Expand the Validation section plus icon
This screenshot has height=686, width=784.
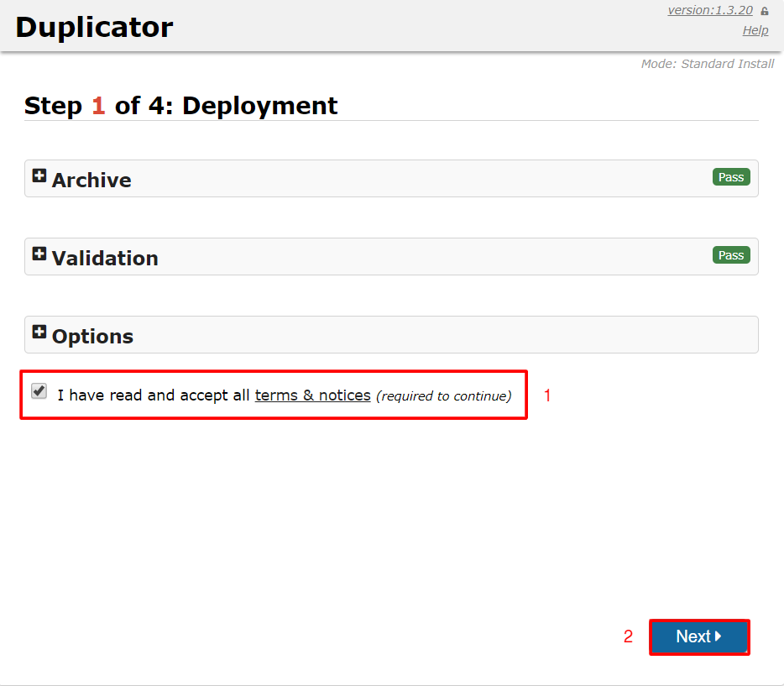click(39, 254)
